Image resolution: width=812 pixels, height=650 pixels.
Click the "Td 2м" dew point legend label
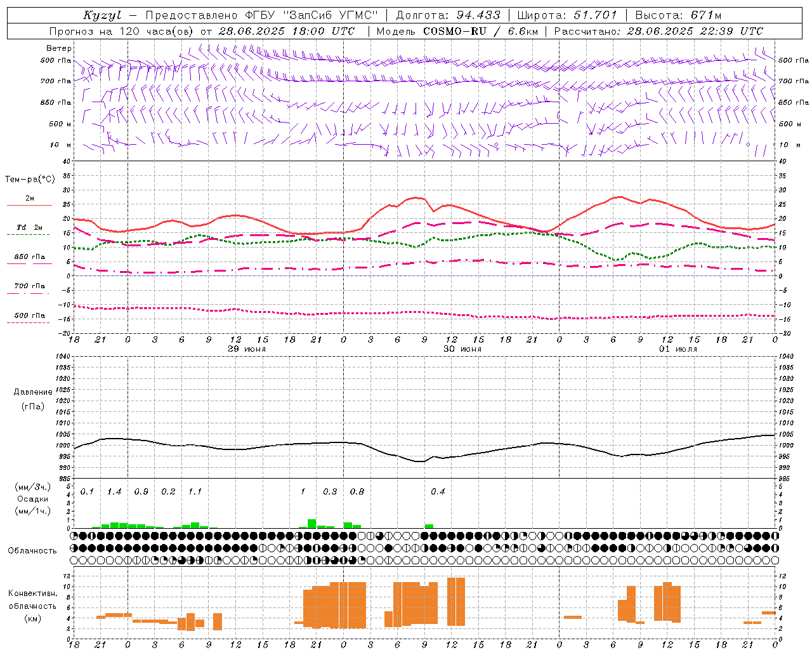29,227
